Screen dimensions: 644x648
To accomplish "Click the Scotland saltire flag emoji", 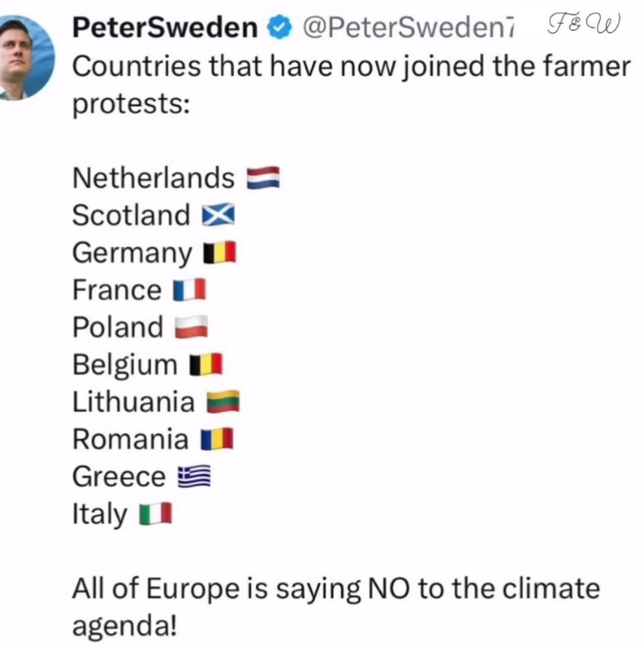I will [219, 216].
